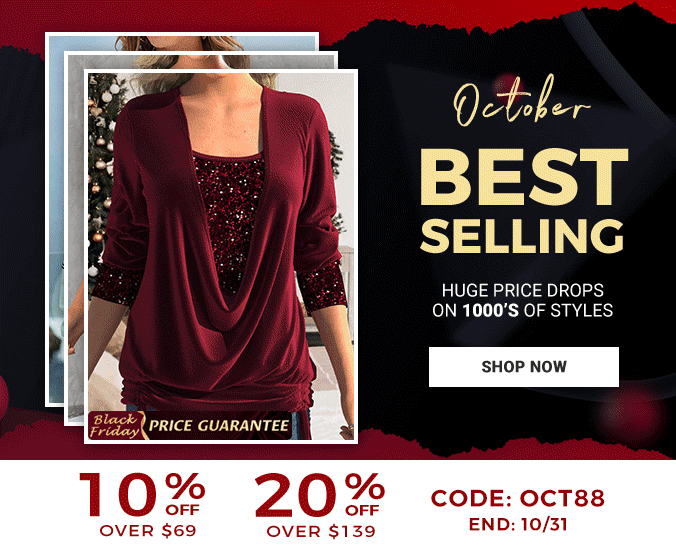Click the 1000'S OF STYLES text

[537, 310]
